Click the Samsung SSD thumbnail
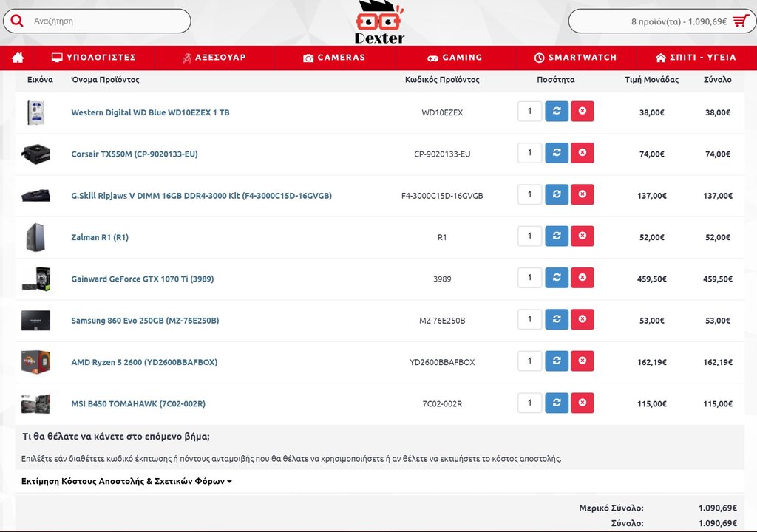 coord(35,321)
